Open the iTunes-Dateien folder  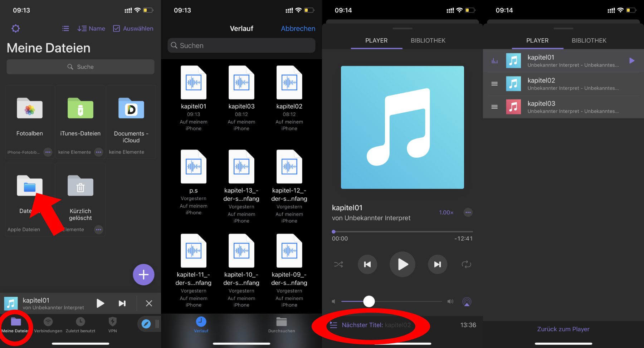(80, 108)
